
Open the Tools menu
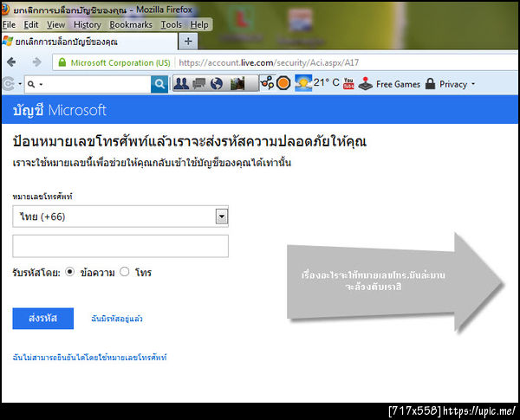coord(171,25)
